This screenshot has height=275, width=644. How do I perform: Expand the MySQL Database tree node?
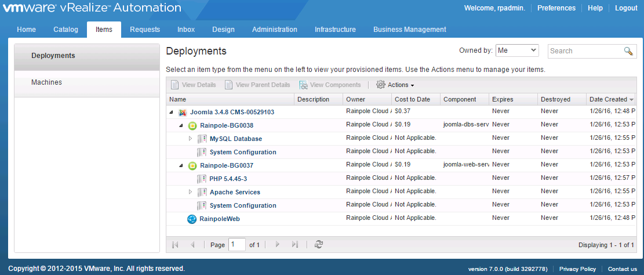pyautogui.click(x=190, y=139)
